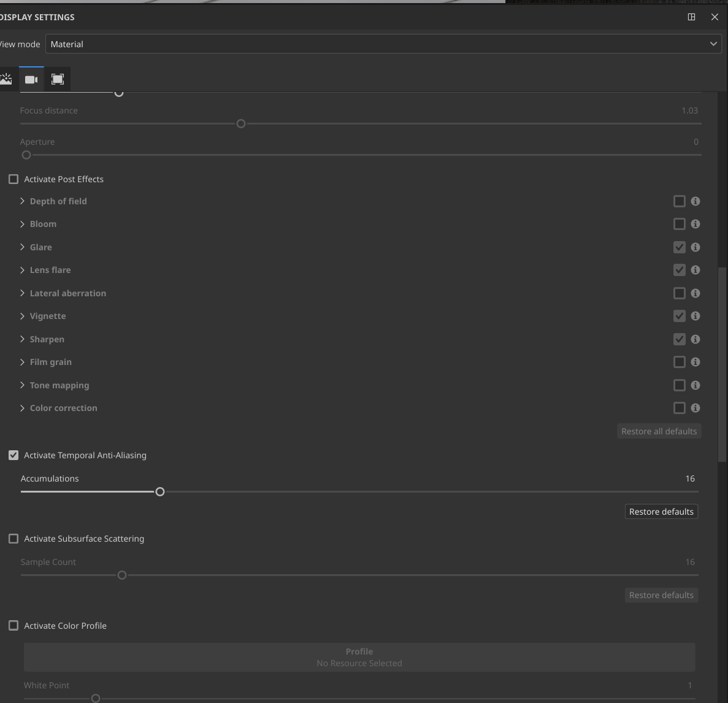The height and width of the screenshot is (703, 728).
Task: Click the Sample Count slider handle
Action: point(121,575)
